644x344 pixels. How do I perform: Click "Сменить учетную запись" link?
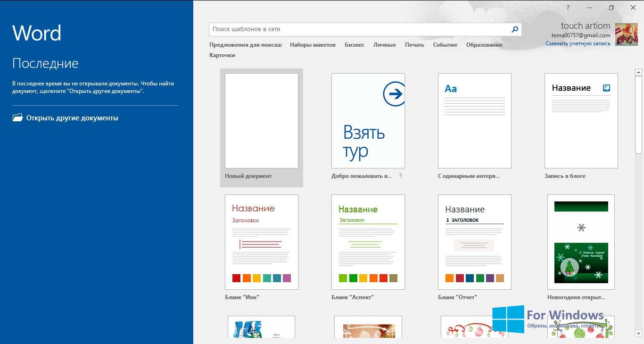(x=578, y=43)
